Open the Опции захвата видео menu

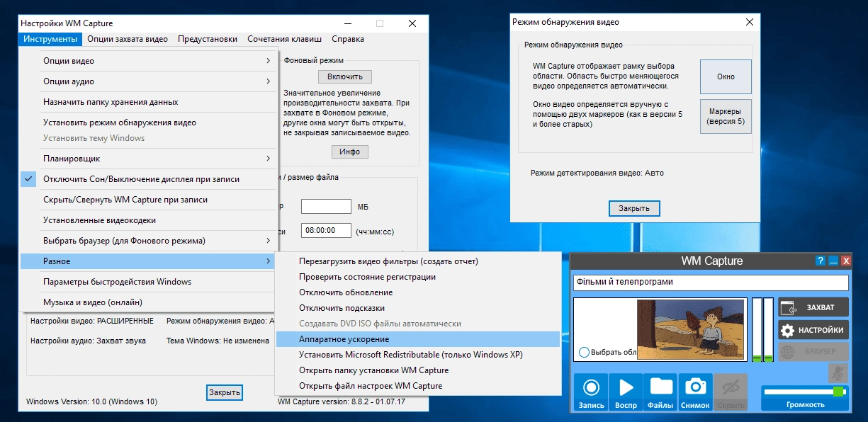click(x=128, y=39)
